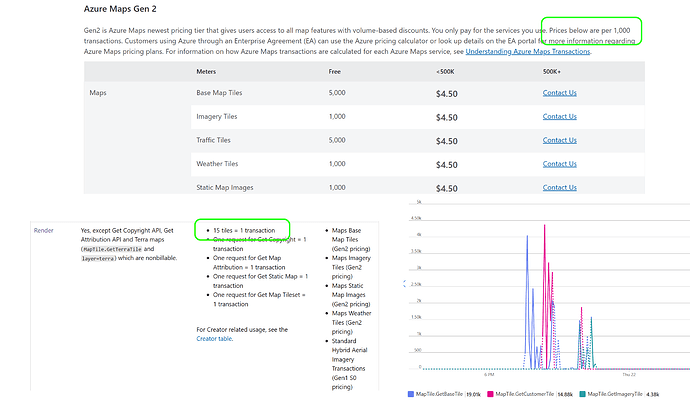Click the 1,000 free value for Weather Tiles
Image resolution: width=690 pixels, height=412 pixels.
click(x=337, y=164)
